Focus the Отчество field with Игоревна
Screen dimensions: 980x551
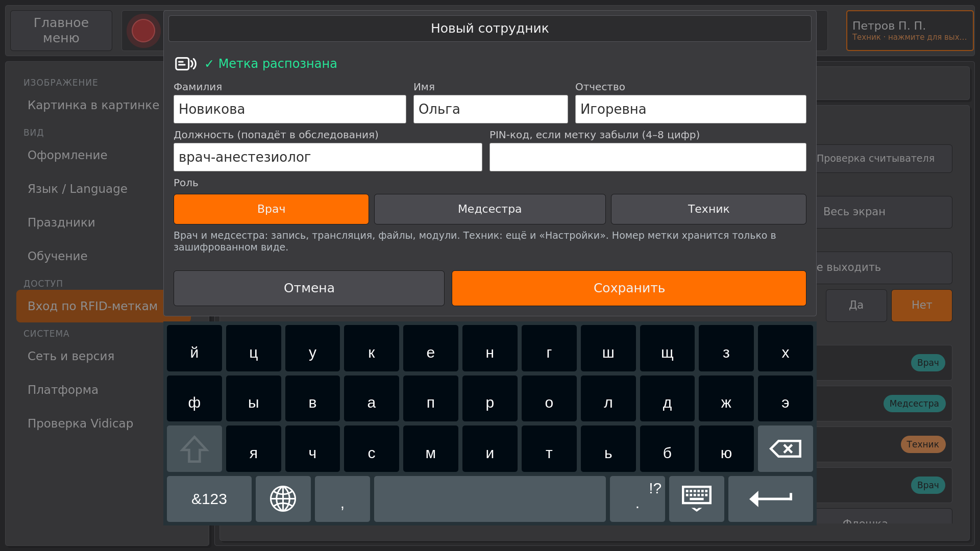pyautogui.click(x=691, y=109)
